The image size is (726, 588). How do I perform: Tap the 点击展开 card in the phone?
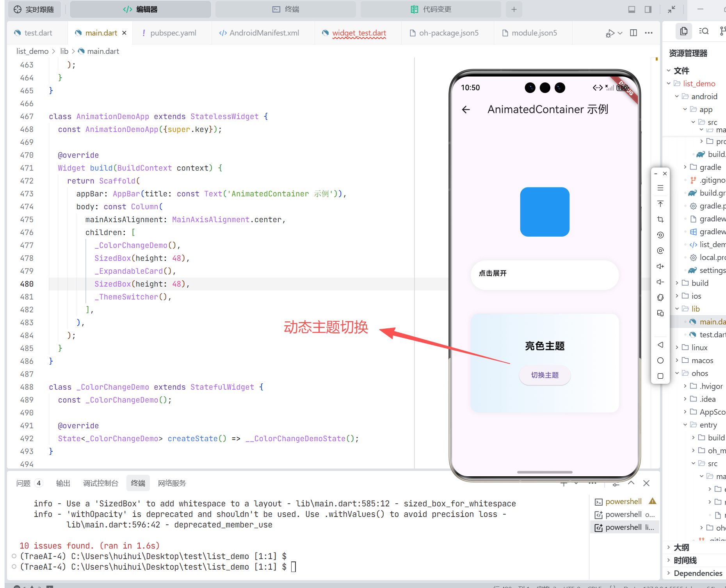point(545,274)
